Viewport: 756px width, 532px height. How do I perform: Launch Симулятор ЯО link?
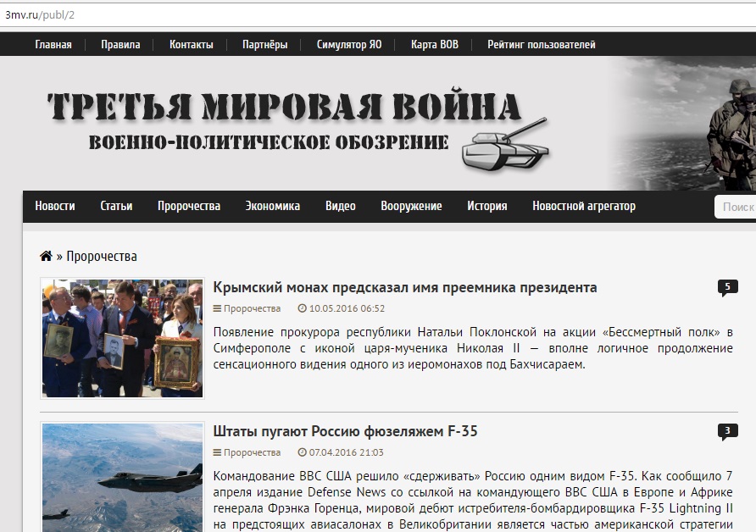pos(349,45)
